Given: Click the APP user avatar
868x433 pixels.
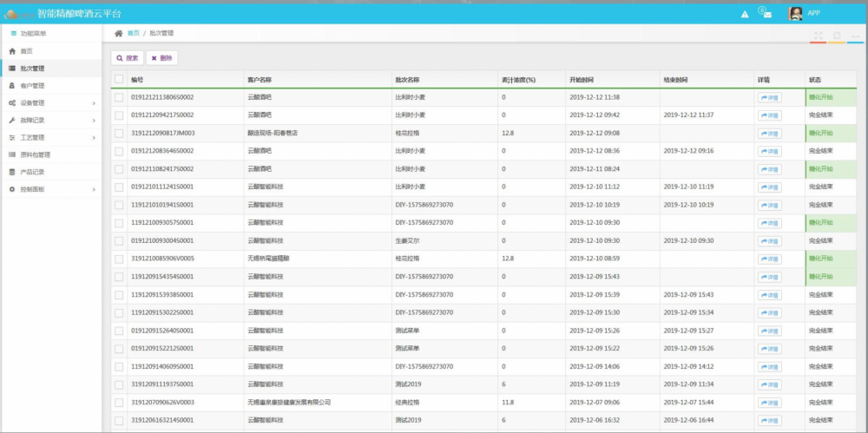Looking at the screenshot, I should 795,14.
